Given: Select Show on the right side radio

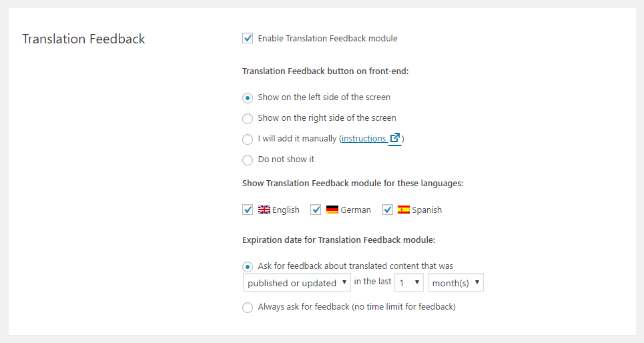Looking at the screenshot, I should pyautogui.click(x=247, y=119).
